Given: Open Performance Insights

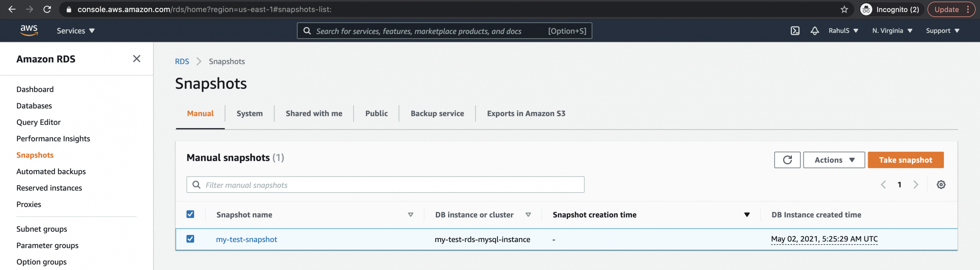Looking at the screenshot, I should point(53,139).
